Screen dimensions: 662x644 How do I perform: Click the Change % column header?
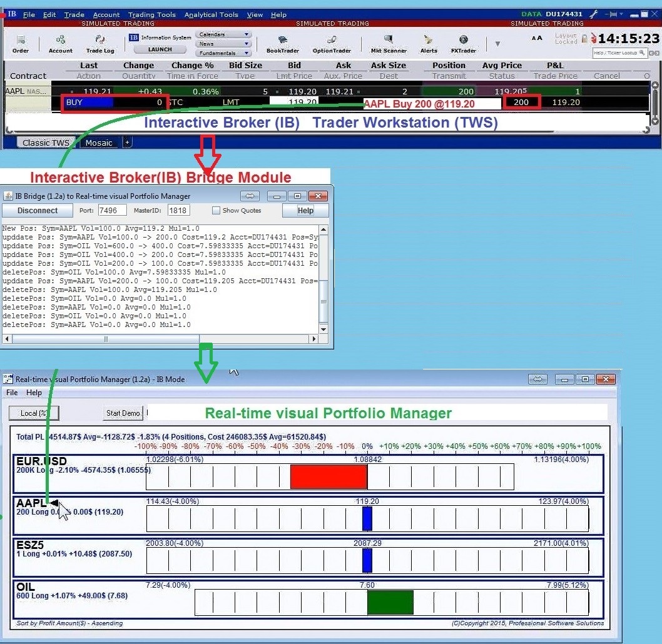(193, 66)
